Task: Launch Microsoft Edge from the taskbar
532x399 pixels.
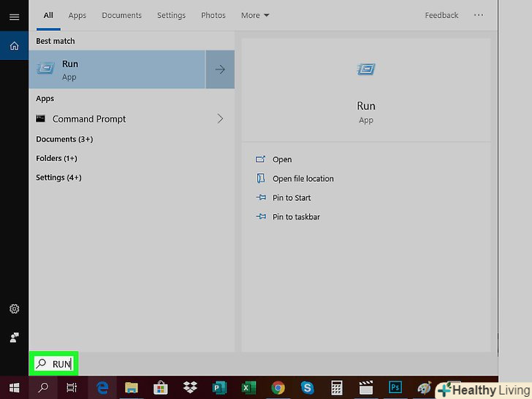Action: click(102, 387)
